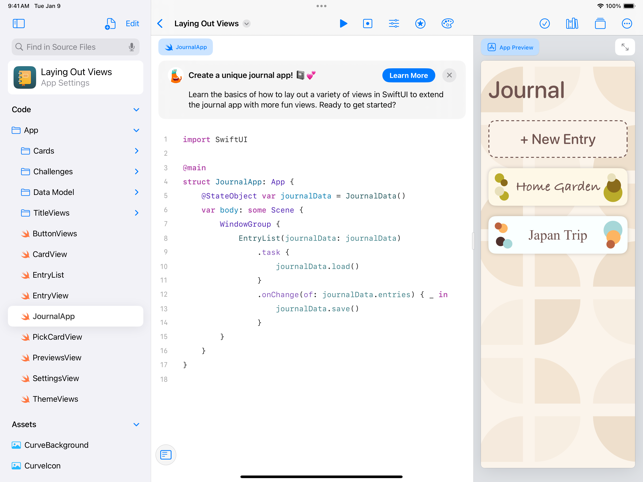Toggle the sidebar panel icon

tap(18, 23)
